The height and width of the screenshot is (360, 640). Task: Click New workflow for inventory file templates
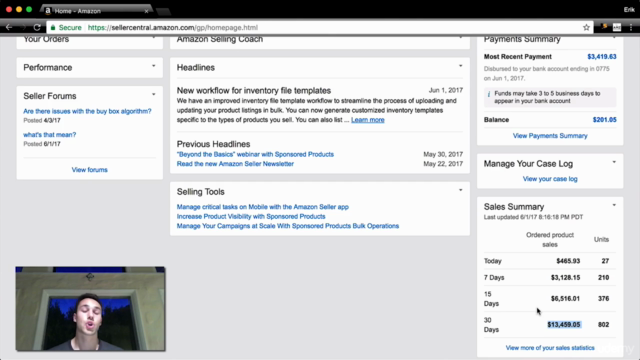click(253, 91)
